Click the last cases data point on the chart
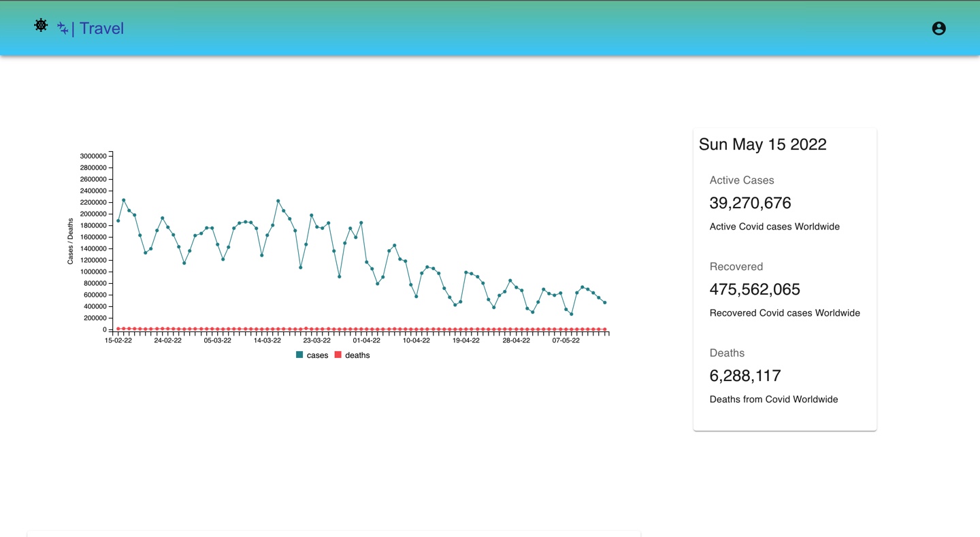The height and width of the screenshot is (537, 980). point(604,303)
